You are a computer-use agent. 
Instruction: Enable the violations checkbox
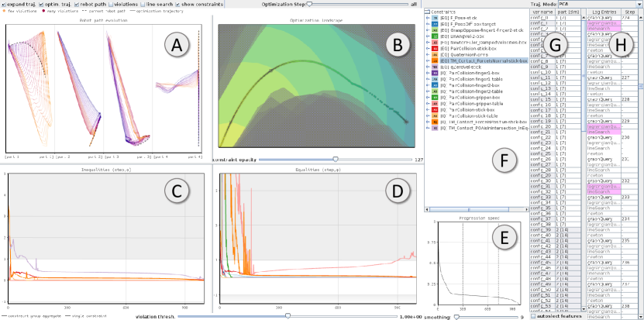tap(112, 4)
